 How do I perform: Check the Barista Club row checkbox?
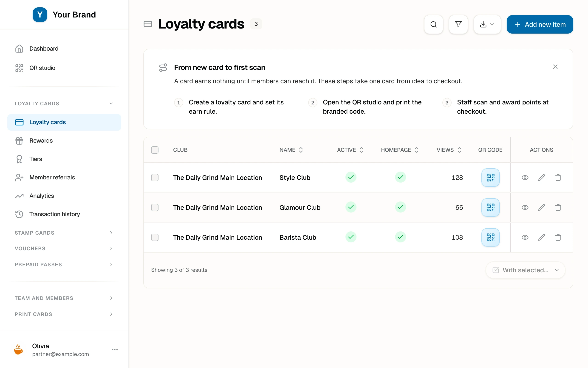tap(155, 237)
